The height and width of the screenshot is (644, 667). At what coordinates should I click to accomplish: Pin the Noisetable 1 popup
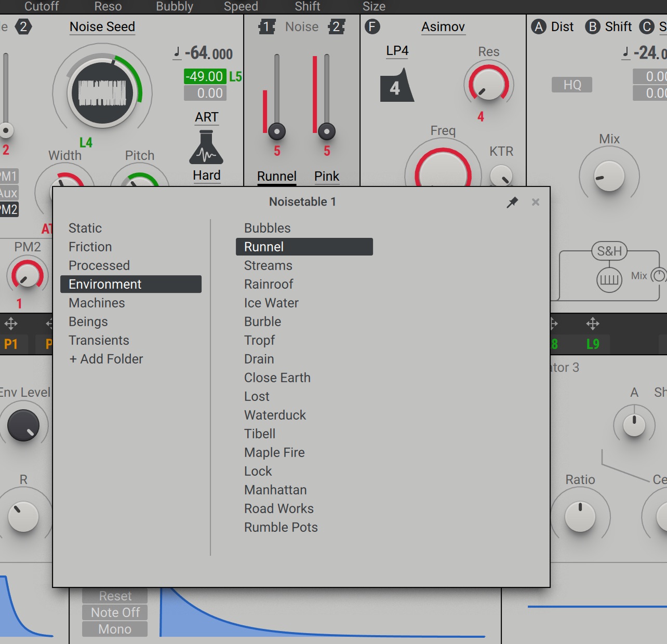tap(512, 202)
